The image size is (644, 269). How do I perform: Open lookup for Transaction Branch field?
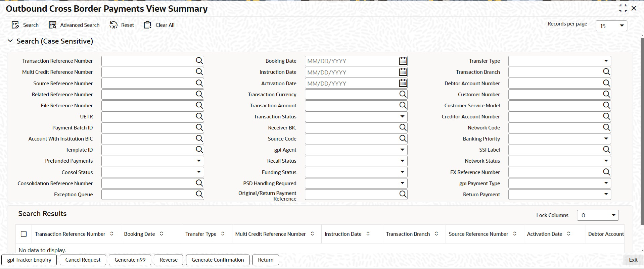pyautogui.click(x=606, y=72)
